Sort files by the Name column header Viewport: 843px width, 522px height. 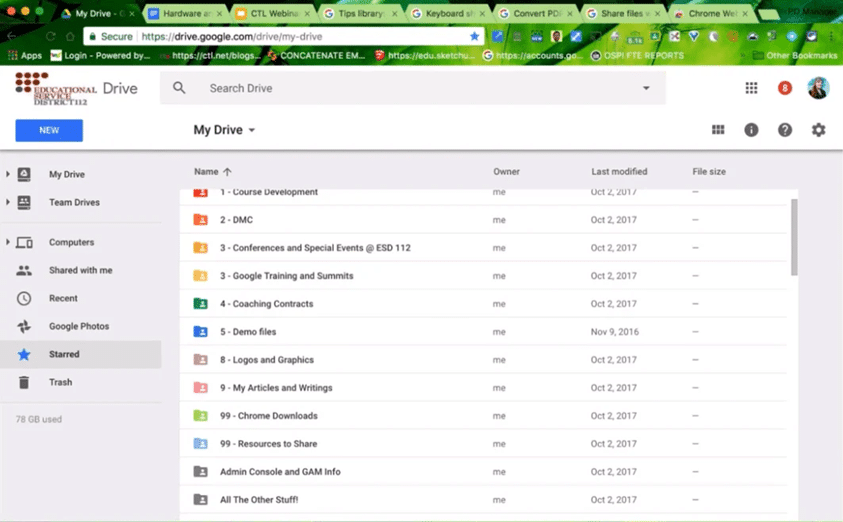[207, 172]
